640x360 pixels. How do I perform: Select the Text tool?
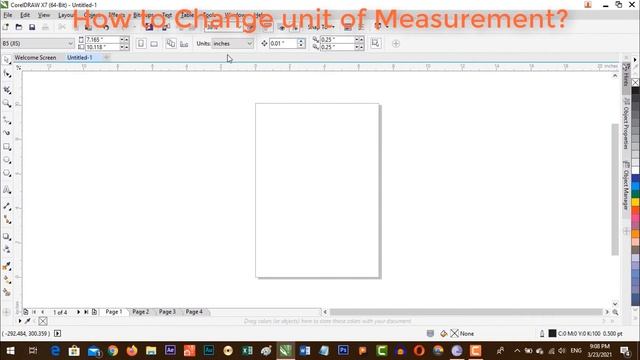tap(7, 190)
